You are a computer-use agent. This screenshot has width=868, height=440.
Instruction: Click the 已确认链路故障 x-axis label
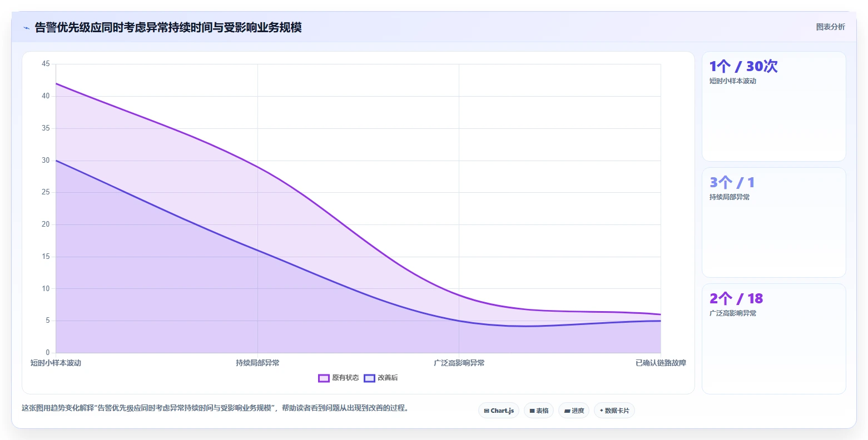[661, 363]
